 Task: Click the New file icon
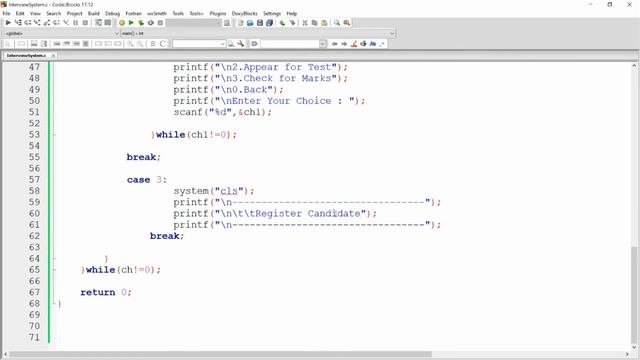(240, 23)
